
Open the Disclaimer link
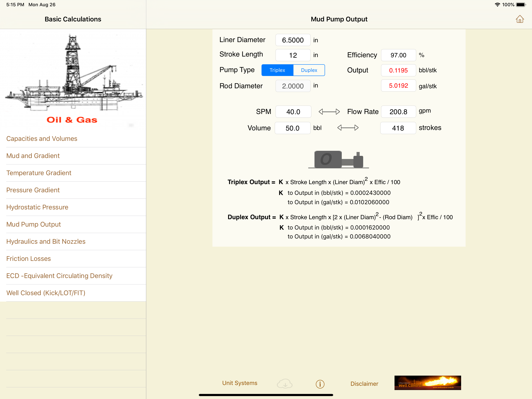point(364,384)
